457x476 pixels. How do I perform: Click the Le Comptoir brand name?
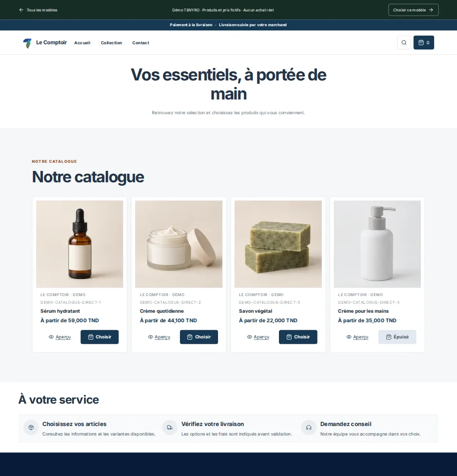[51, 42]
